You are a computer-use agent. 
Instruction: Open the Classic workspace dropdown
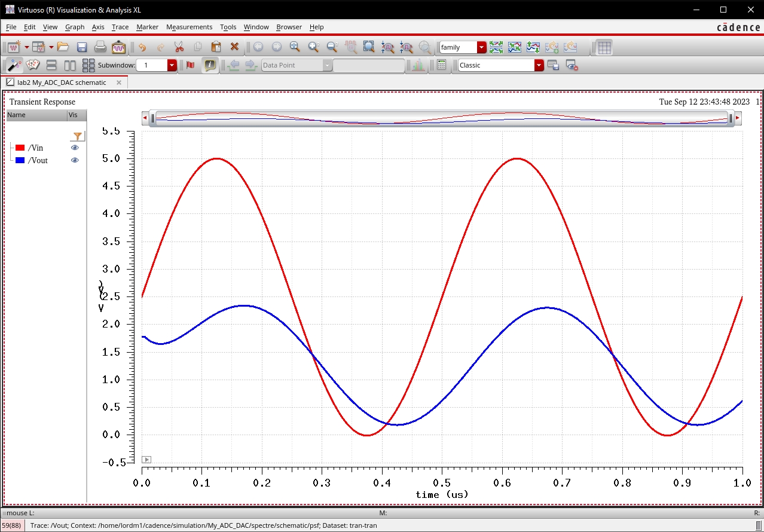pyautogui.click(x=539, y=65)
